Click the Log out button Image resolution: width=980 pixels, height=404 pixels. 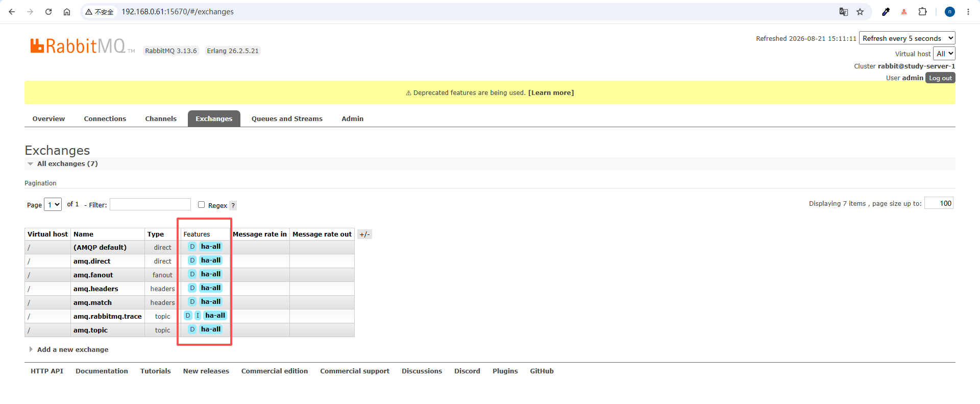point(940,78)
